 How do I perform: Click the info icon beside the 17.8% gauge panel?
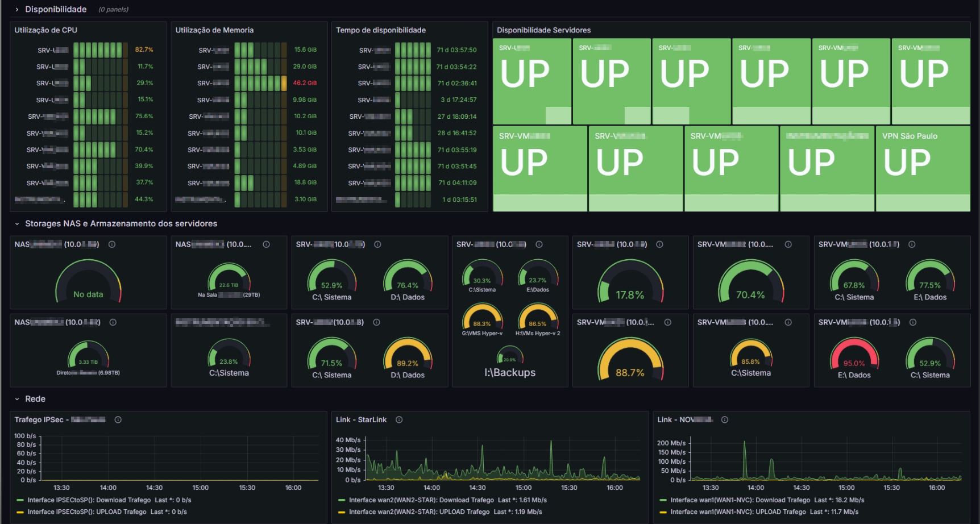[x=660, y=244]
